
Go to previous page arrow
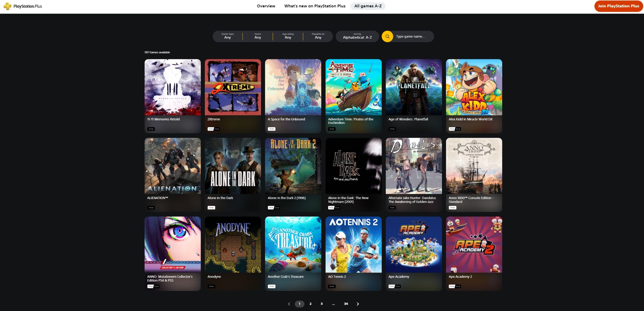289,304
